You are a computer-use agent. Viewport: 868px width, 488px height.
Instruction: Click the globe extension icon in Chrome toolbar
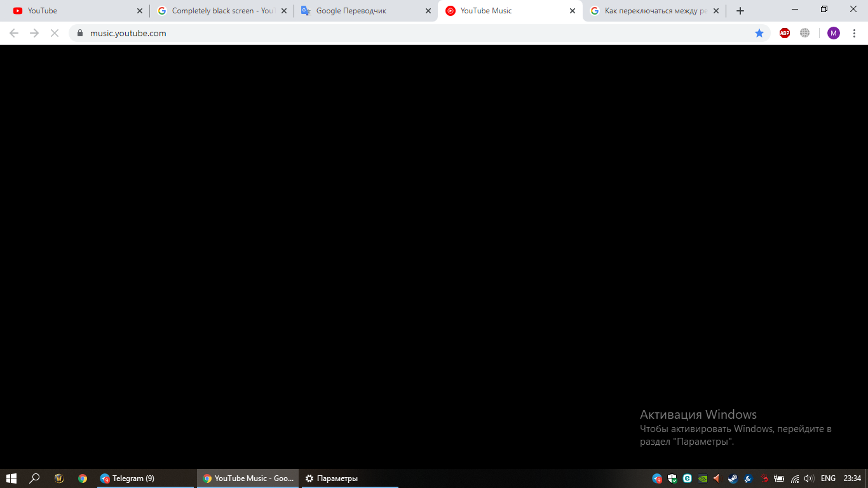[804, 32]
